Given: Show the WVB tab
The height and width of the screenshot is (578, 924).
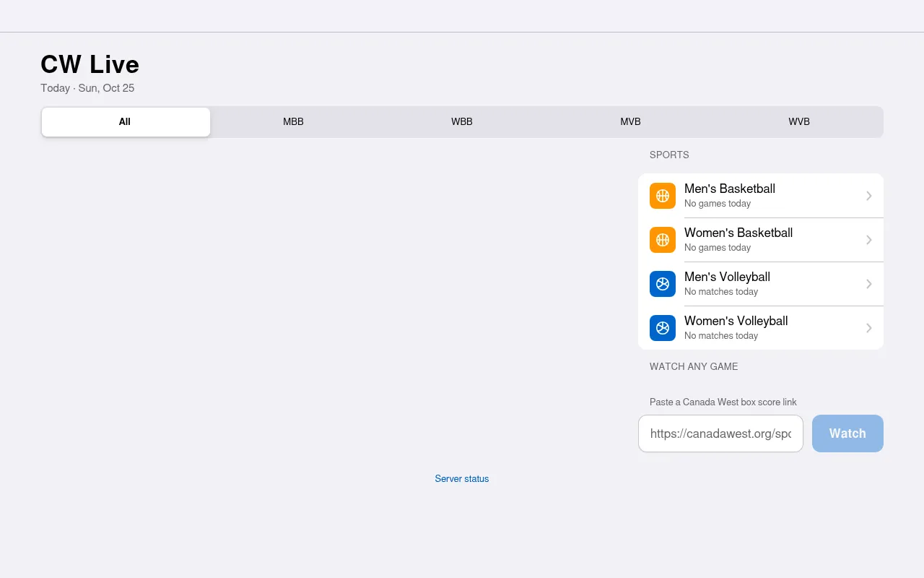Looking at the screenshot, I should pos(799,122).
